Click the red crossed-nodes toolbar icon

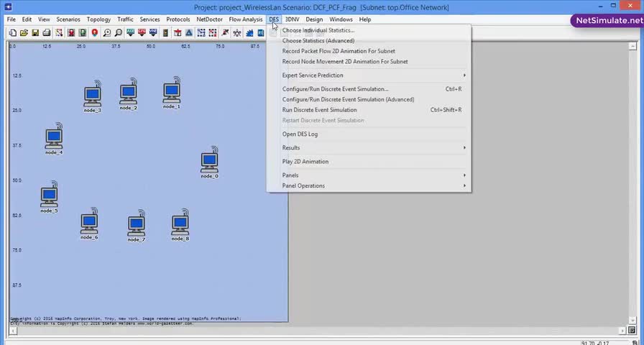212,33
